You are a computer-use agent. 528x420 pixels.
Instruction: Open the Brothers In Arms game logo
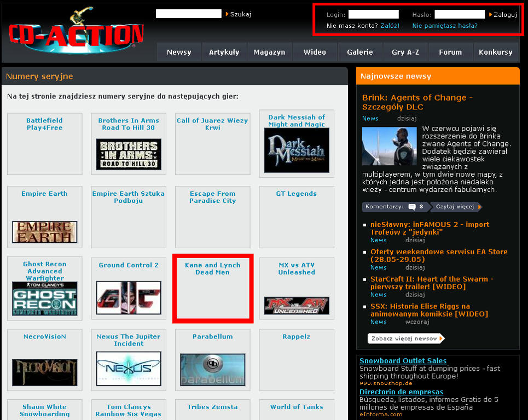[129, 154]
